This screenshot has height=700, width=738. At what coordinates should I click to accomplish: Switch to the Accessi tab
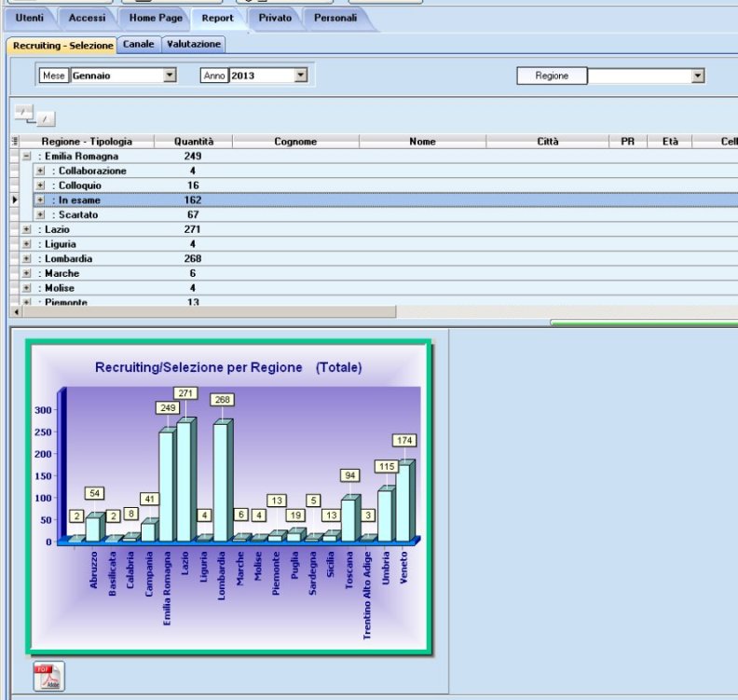pyautogui.click(x=87, y=19)
